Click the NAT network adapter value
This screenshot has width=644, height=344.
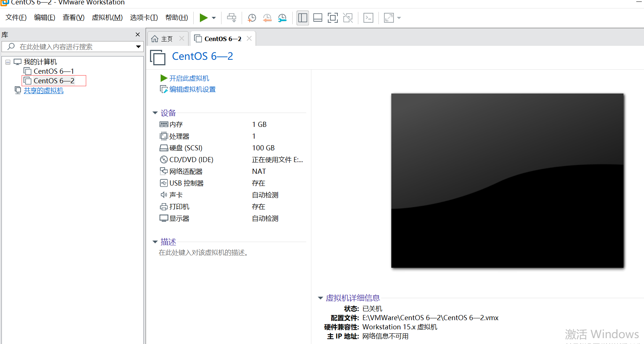click(x=259, y=171)
